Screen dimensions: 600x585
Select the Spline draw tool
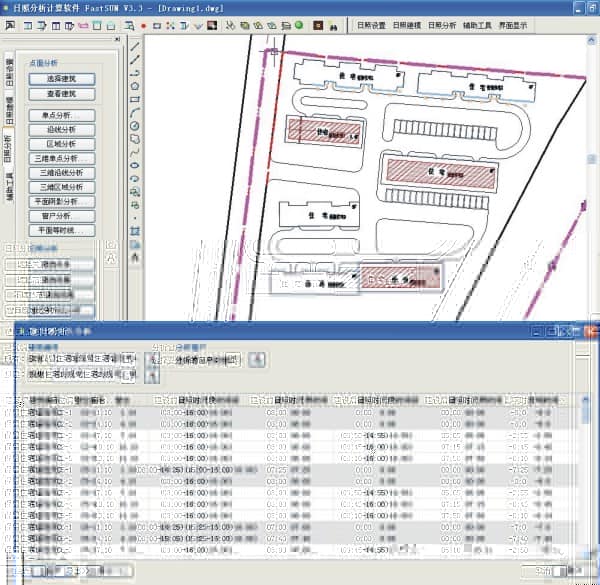coord(135,152)
